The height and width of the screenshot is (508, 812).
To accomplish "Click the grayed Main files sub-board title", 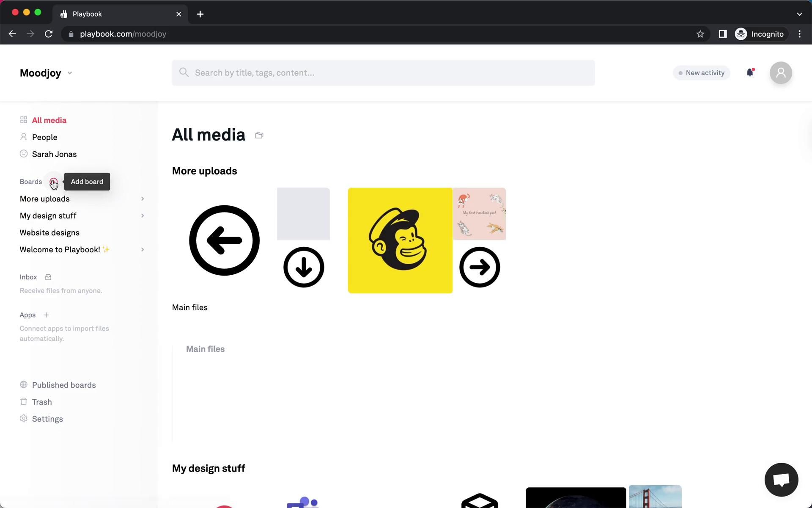I will [205, 349].
